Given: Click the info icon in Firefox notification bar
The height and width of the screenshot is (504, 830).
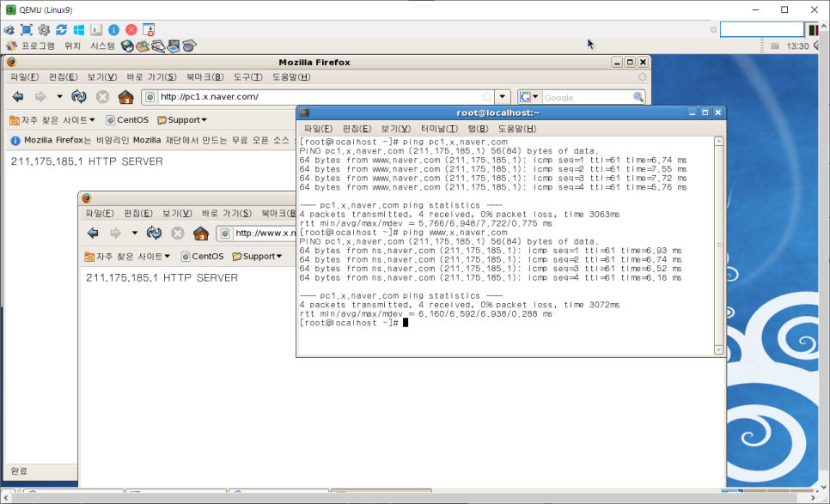Looking at the screenshot, I should pyautogui.click(x=15, y=140).
